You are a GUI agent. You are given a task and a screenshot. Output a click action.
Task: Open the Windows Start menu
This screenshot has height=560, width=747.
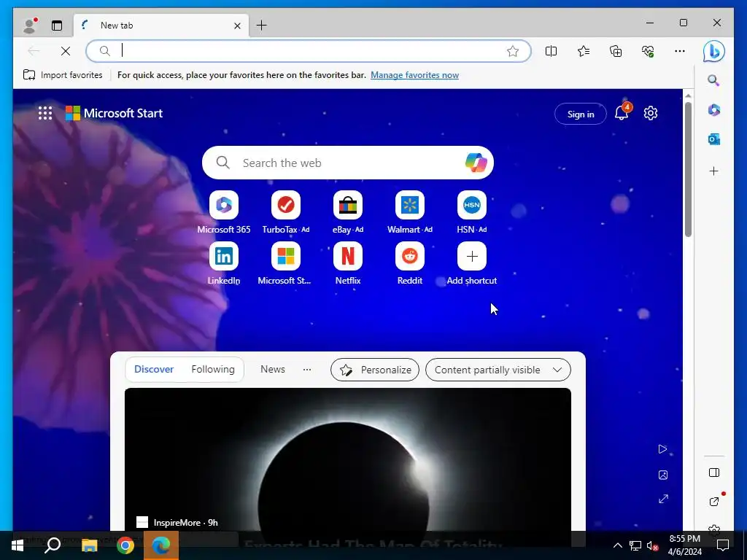18,545
